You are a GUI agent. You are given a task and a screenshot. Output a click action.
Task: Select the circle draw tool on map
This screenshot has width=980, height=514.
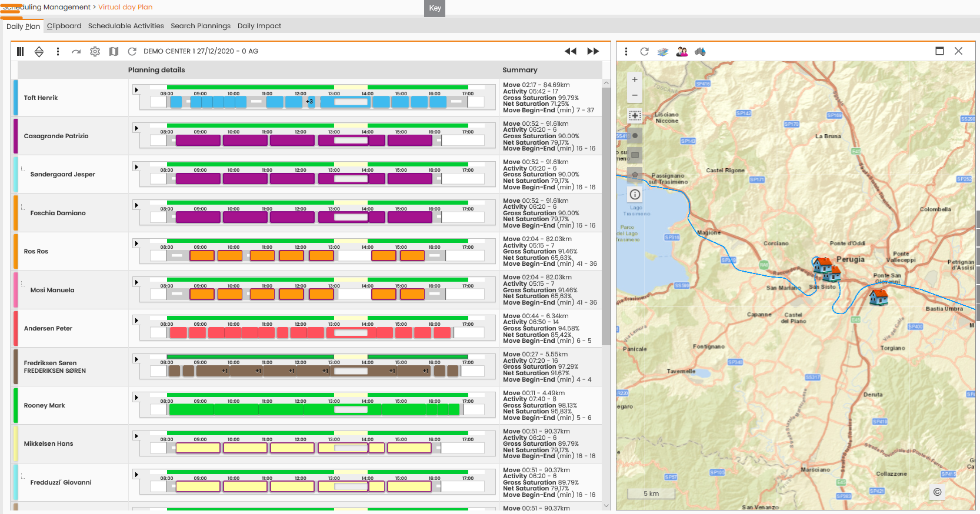click(x=635, y=135)
